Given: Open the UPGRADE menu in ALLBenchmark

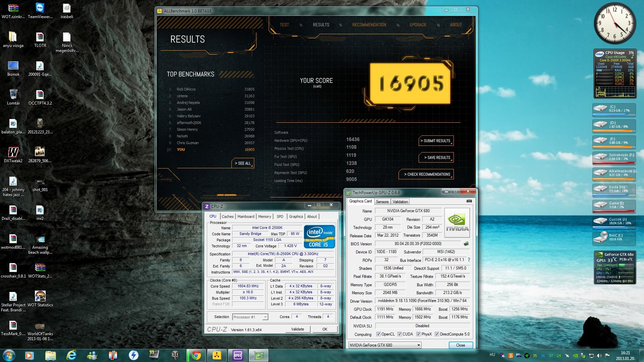Looking at the screenshot, I should click(x=418, y=25).
